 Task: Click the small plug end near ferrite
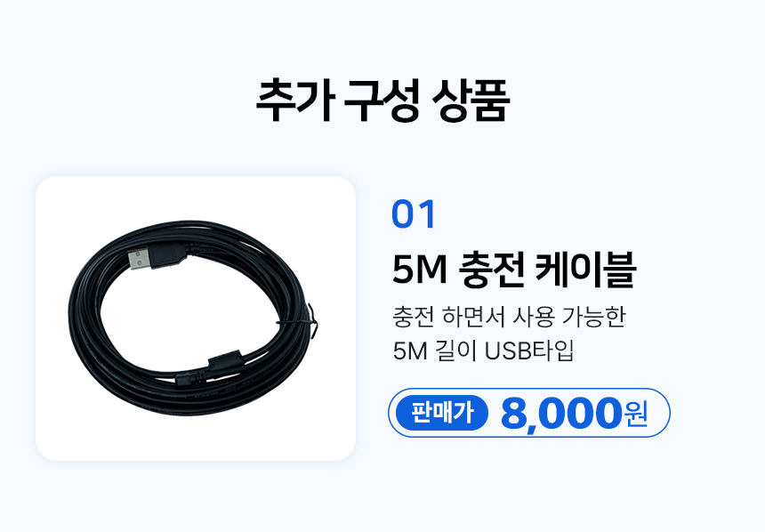190,378
